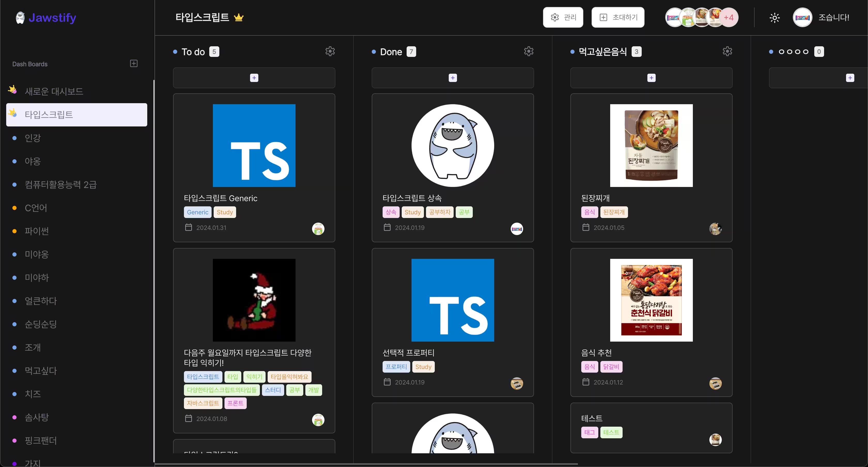Click 춘천식 닭갈비 product image
Screen dimensions: 868x467
pos(651,300)
